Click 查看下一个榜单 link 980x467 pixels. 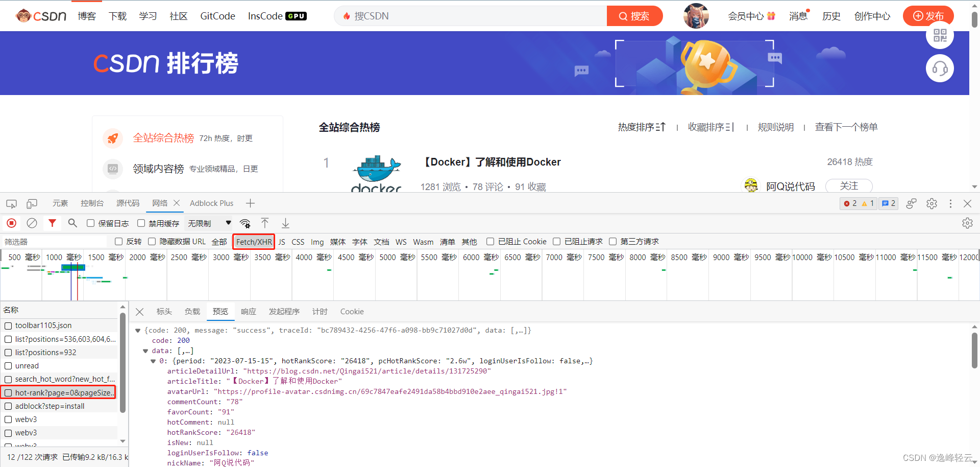846,127
